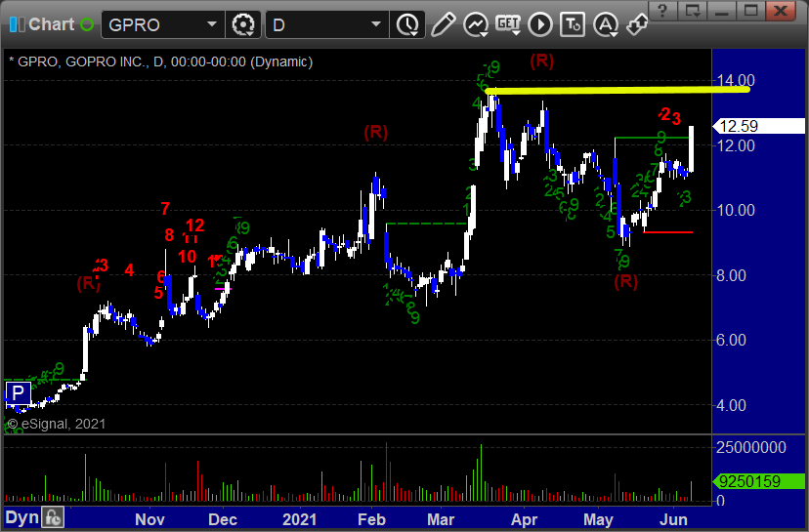Screen dimensions: 809x532
Task: Click the (R) marker above the February peak
Action: [x=375, y=132]
